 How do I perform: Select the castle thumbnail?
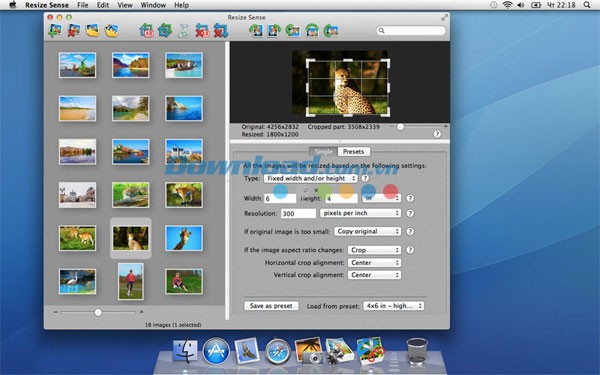(x=184, y=152)
